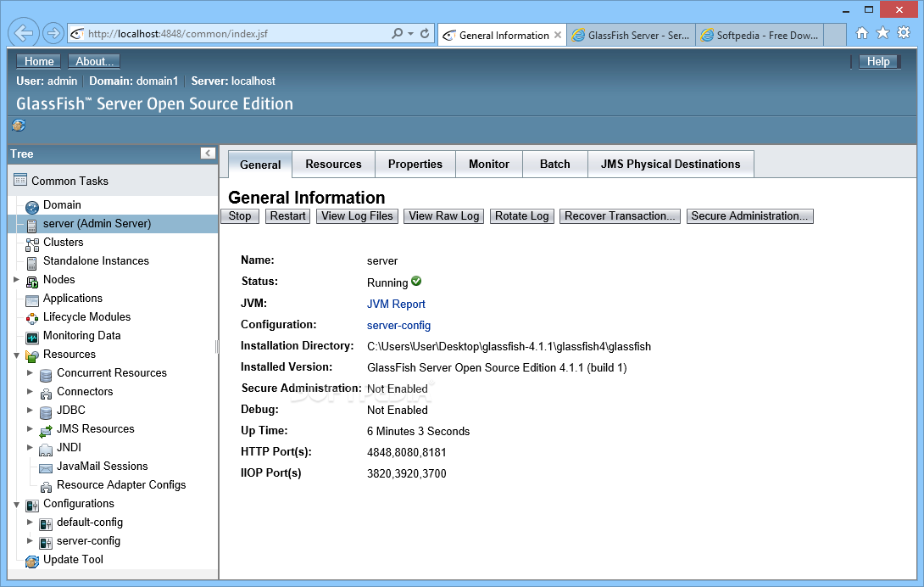
Task: Expand the Nodes tree node
Action: 16,280
